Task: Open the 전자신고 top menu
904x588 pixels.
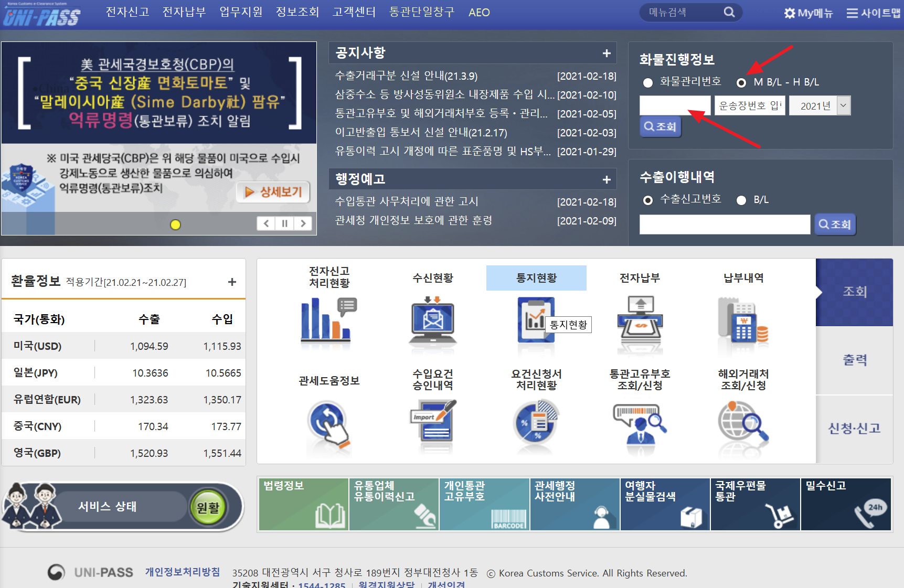Action: click(127, 12)
